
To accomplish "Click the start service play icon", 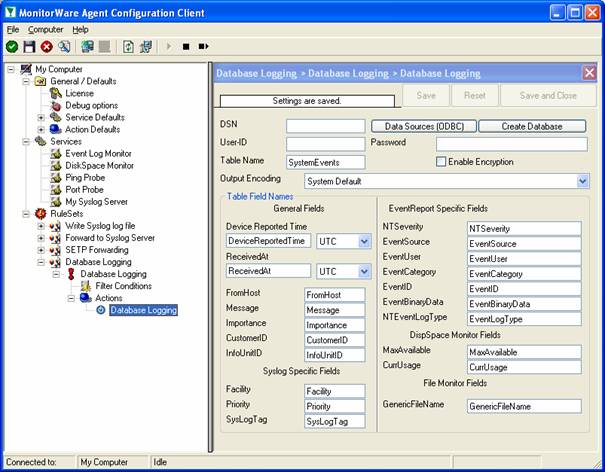I will coord(169,46).
